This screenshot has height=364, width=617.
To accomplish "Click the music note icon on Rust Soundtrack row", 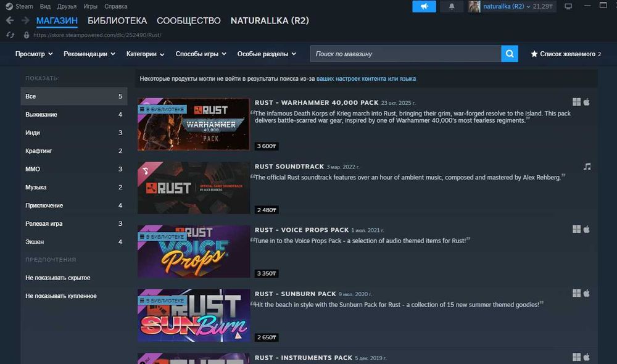I will [x=587, y=167].
